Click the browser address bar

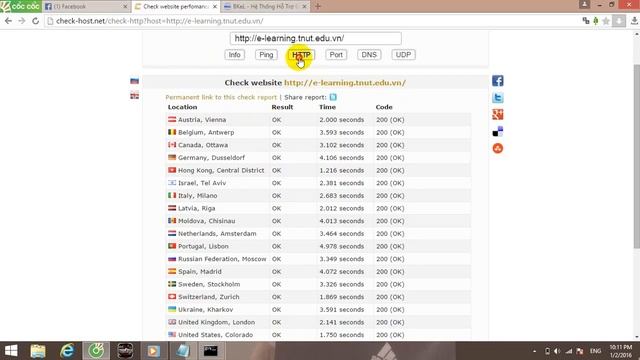coord(310,21)
